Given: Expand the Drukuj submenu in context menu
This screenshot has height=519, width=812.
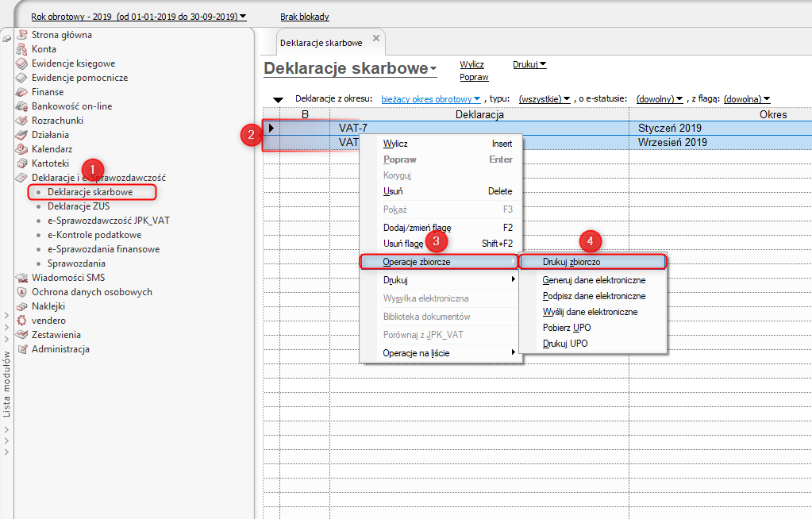Looking at the screenshot, I should coord(441,279).
